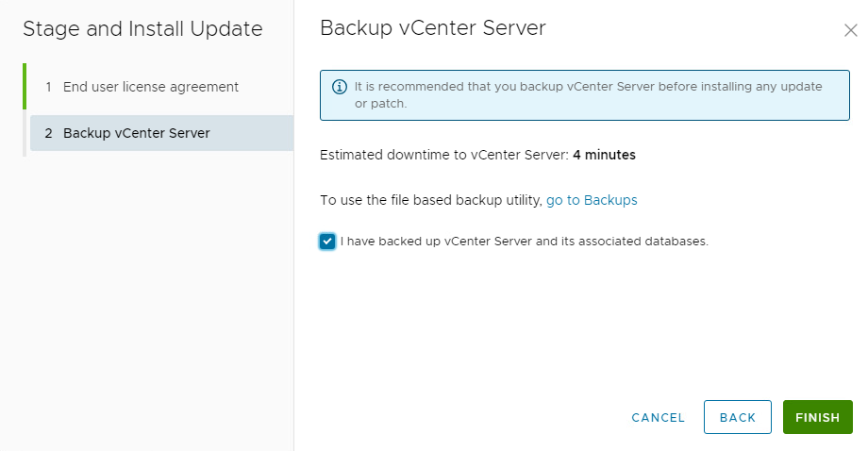Click the backup recommendation banner text
868x451 pixels.
coord(589,94)
